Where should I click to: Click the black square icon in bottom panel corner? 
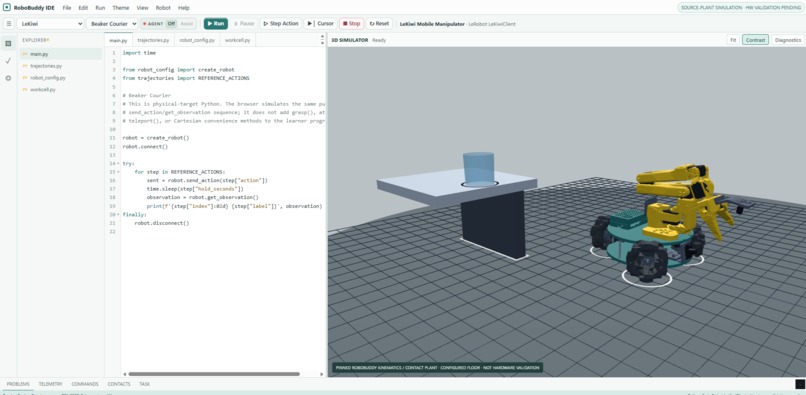[800, 384]
